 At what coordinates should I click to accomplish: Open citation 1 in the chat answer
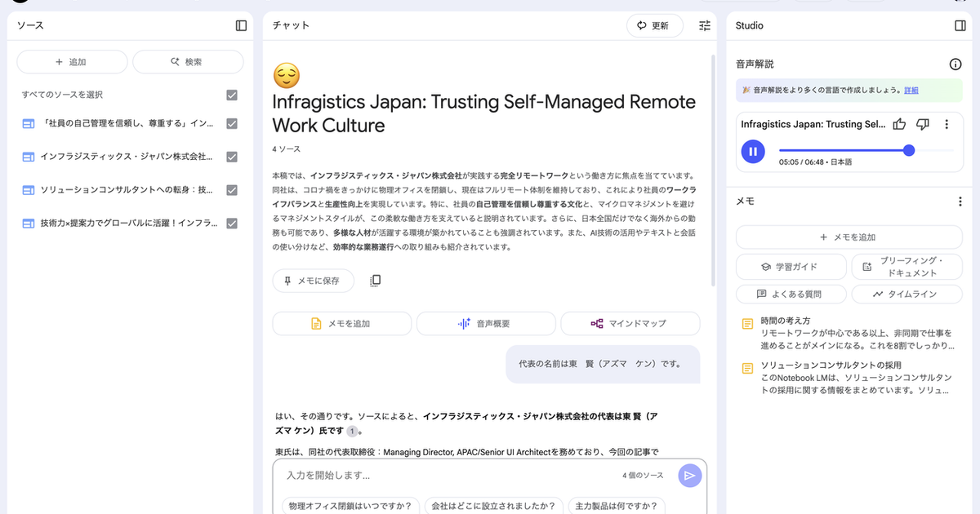(x=352, y=432)
